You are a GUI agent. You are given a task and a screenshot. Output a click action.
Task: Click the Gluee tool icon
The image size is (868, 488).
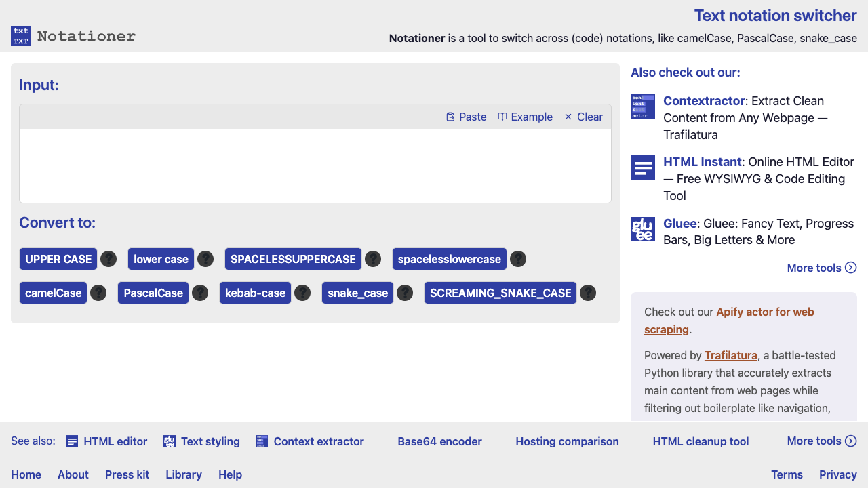(642, 229)
